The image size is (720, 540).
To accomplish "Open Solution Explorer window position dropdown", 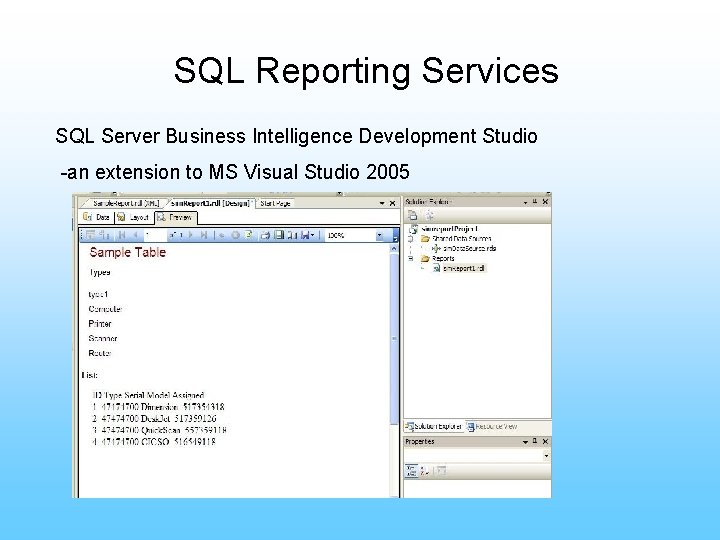I will click(x=525, y=202).
